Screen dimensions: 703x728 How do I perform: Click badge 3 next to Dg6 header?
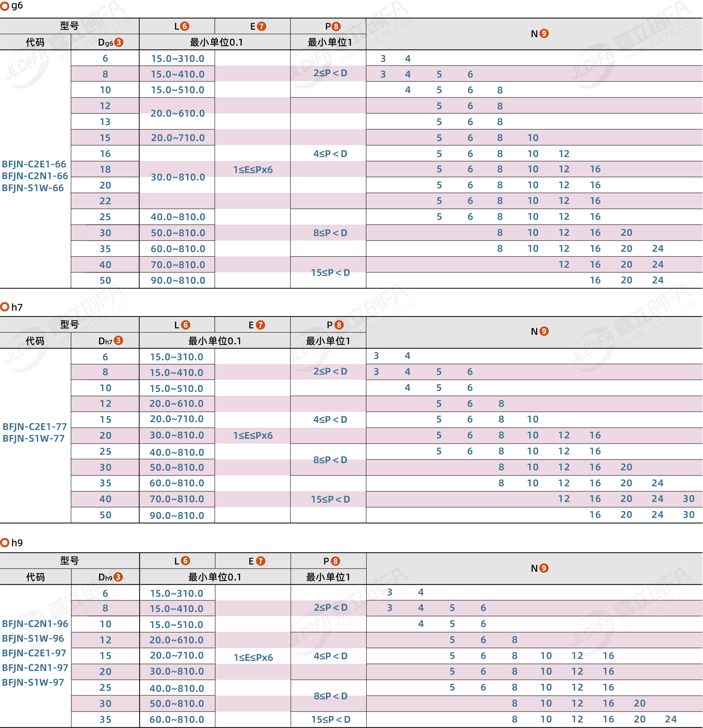(x=119, y=42)
